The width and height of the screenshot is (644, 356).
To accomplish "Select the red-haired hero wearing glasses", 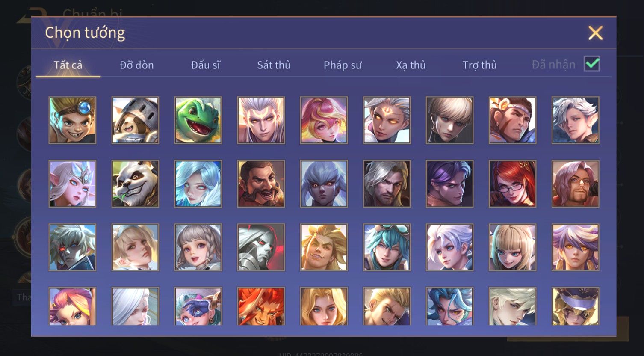I will tap(512, 184).
